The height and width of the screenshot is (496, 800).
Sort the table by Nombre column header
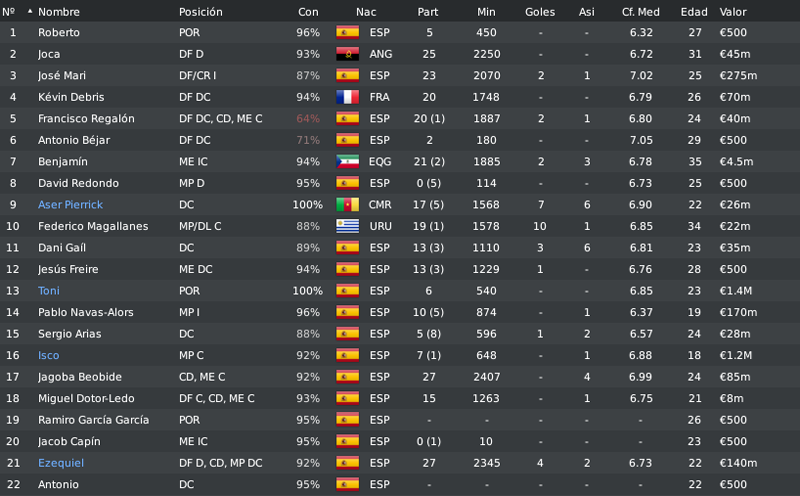coord(59,12)
